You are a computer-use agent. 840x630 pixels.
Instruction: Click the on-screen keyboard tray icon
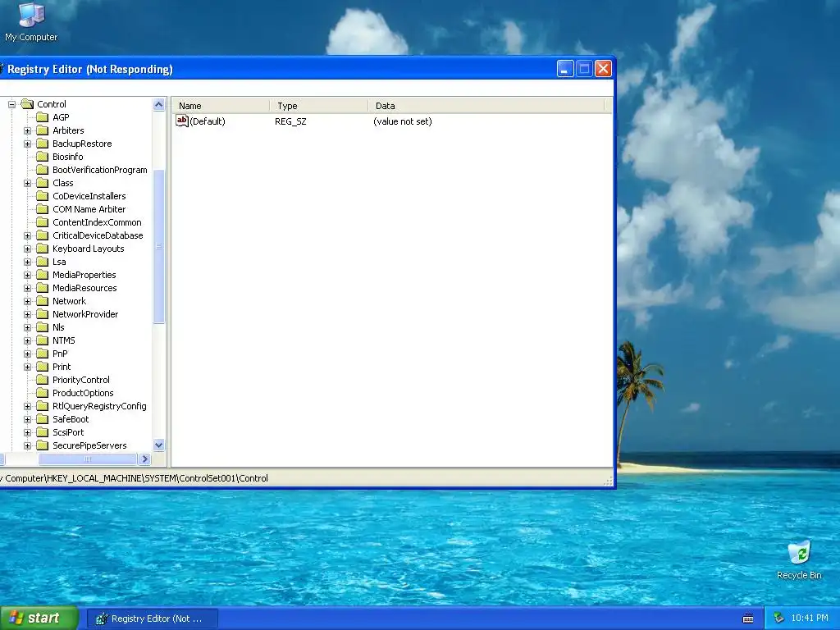click(748, 619)
